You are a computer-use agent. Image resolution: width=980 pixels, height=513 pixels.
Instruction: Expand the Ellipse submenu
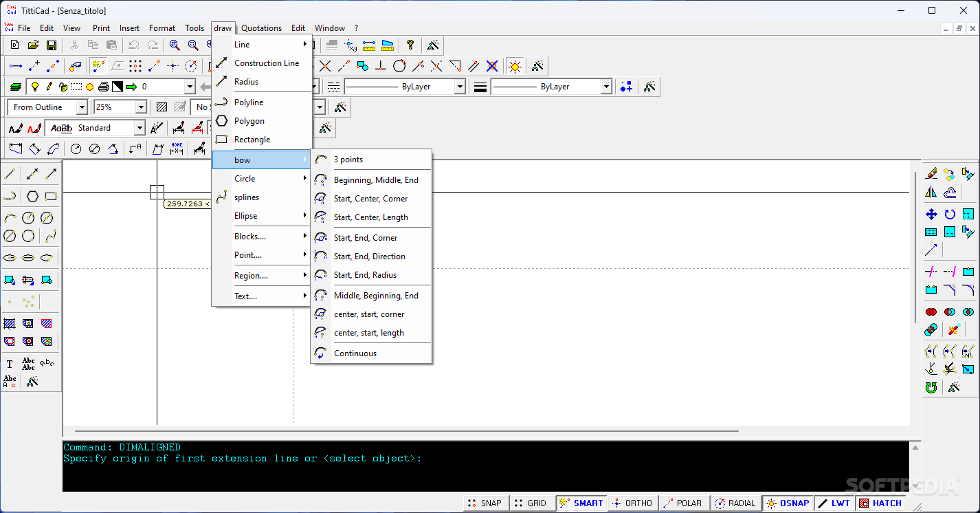pyautogui.click(x=262, y=216)
